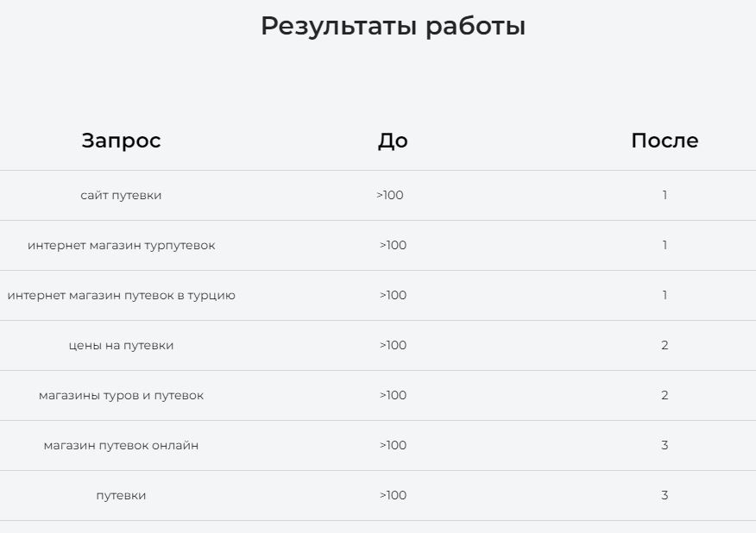
Task: Click 'После' value 3 for 'магазин путевок онлайн'
Action: [665, 445]
